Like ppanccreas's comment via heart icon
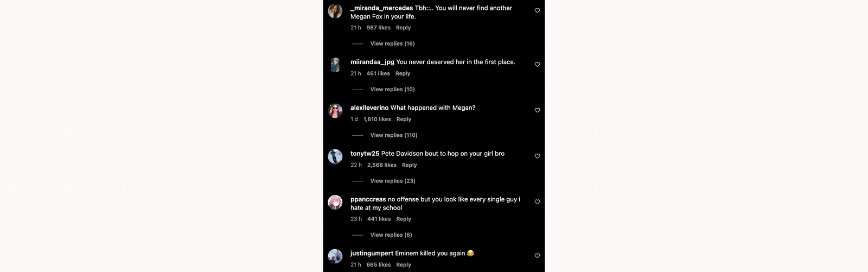This screenshot has height=272, width=868. (537, 201)
